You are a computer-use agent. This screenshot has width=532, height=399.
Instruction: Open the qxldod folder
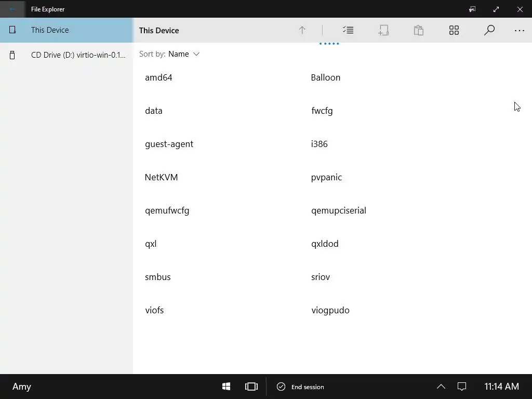[325, 244]
